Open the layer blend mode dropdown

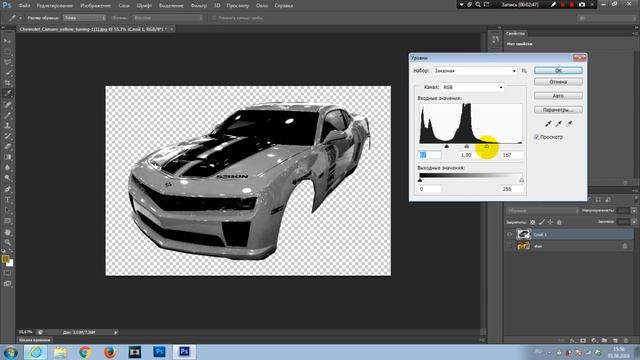pyautogui.click(x=542, y=211)
